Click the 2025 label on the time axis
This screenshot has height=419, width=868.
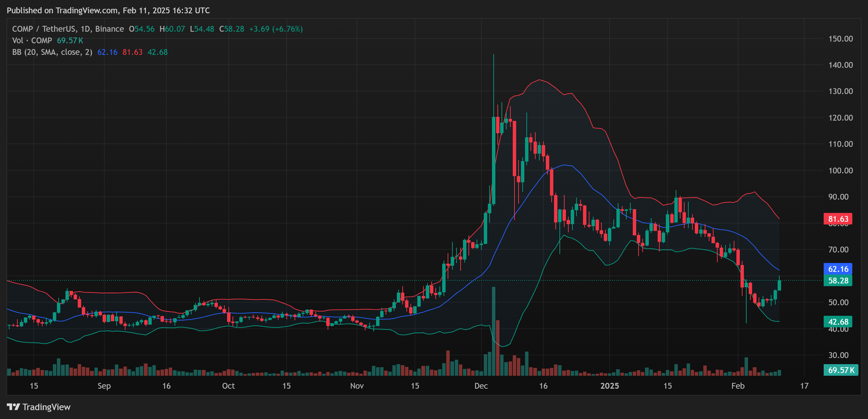click(x=609, y=386)
